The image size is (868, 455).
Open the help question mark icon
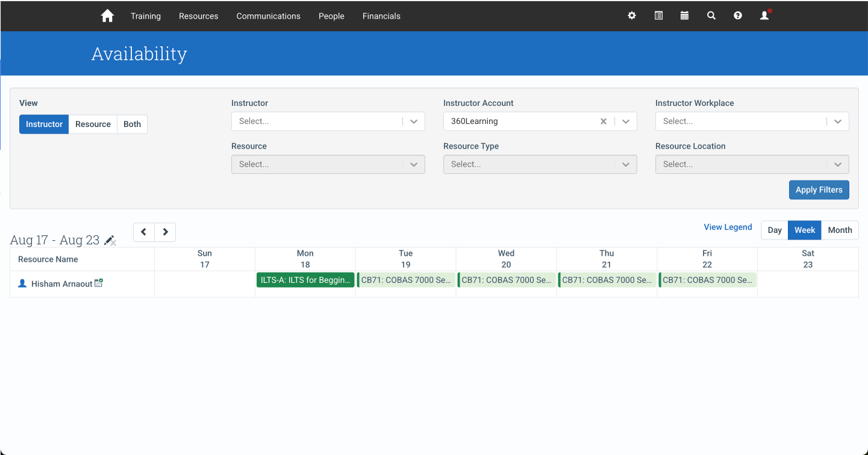[738, 16]
